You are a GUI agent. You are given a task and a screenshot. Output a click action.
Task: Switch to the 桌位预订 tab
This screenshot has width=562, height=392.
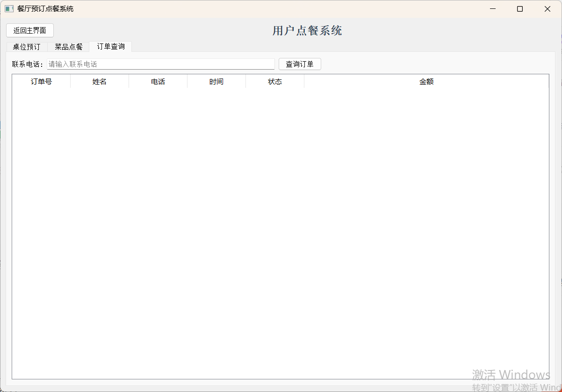[x=26, y=46]
